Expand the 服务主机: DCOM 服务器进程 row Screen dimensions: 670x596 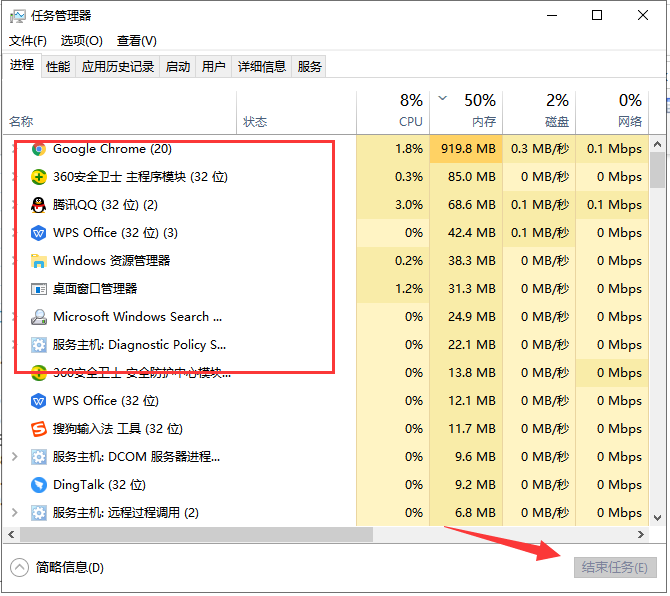coord(14,457)
